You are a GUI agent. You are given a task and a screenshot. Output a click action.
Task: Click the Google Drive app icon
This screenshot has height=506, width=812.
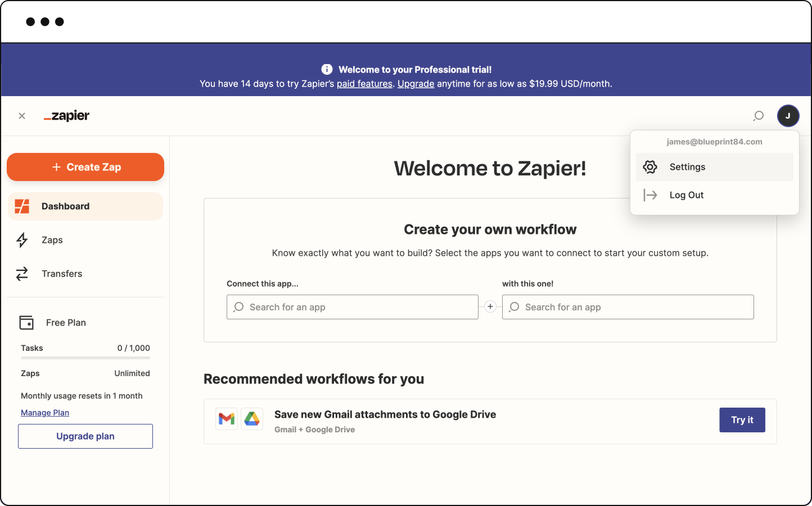click(x=252, y=419)
